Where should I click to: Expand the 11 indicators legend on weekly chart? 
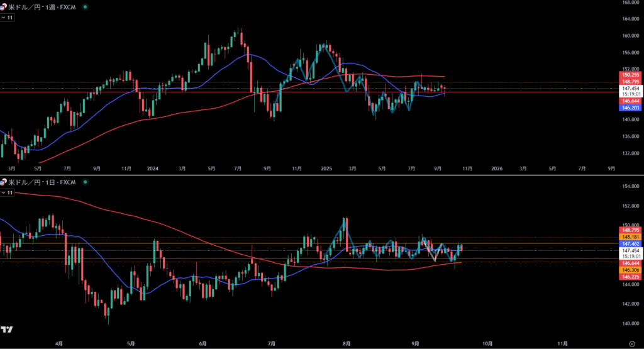[8, 18]
